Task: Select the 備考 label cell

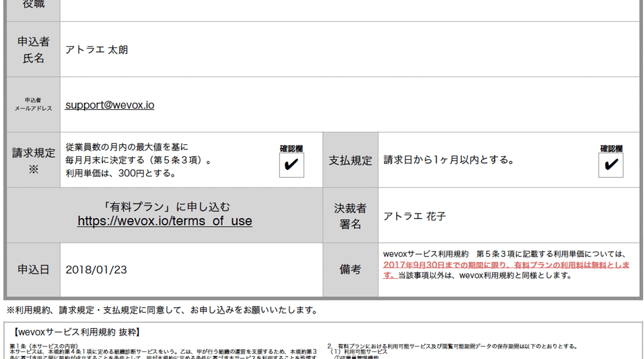Action: tap(351, 270)
